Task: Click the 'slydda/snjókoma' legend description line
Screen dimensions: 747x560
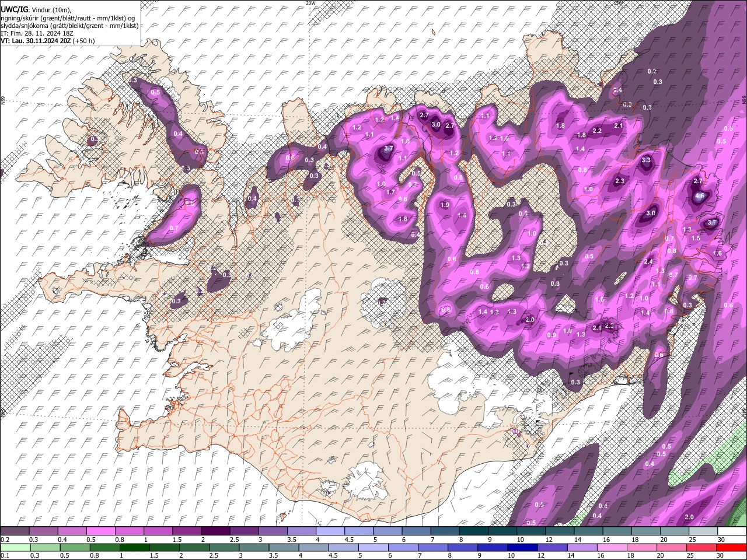Action: 69,26
